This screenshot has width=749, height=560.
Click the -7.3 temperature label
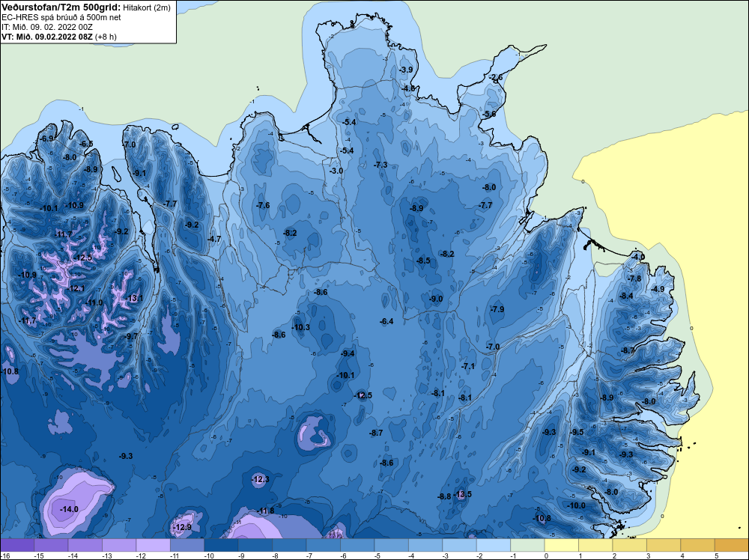pos(380,165)
